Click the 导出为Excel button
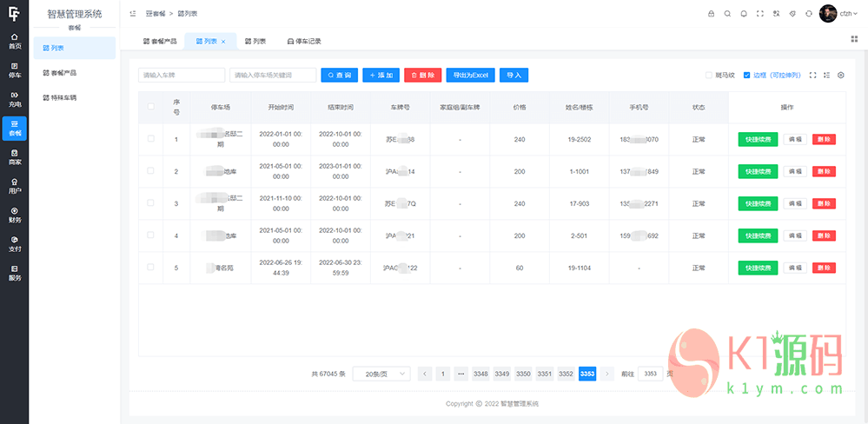This screenshot has width=868, height=424. click(x=470, y=76)
